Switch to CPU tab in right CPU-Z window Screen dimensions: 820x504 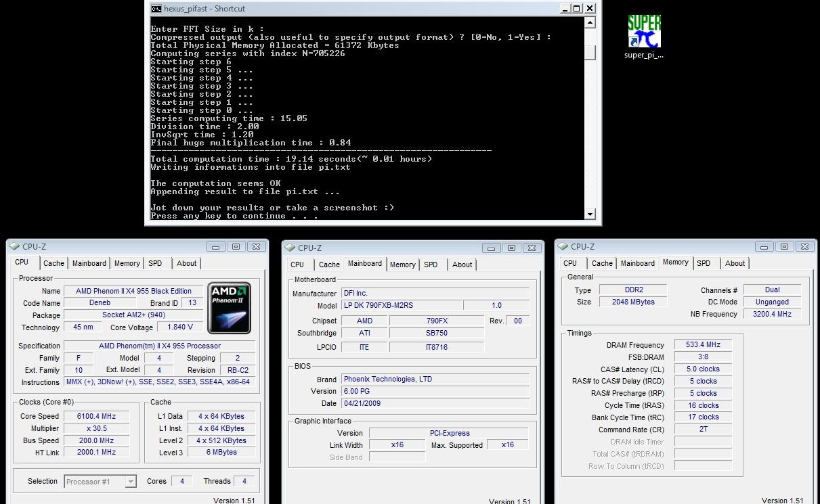(x=570, y=264)
